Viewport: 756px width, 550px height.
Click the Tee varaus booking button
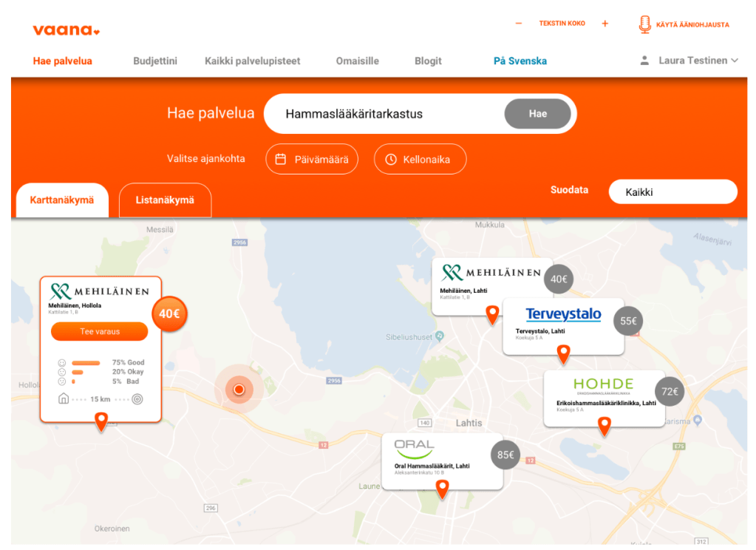tap(99, 331)
